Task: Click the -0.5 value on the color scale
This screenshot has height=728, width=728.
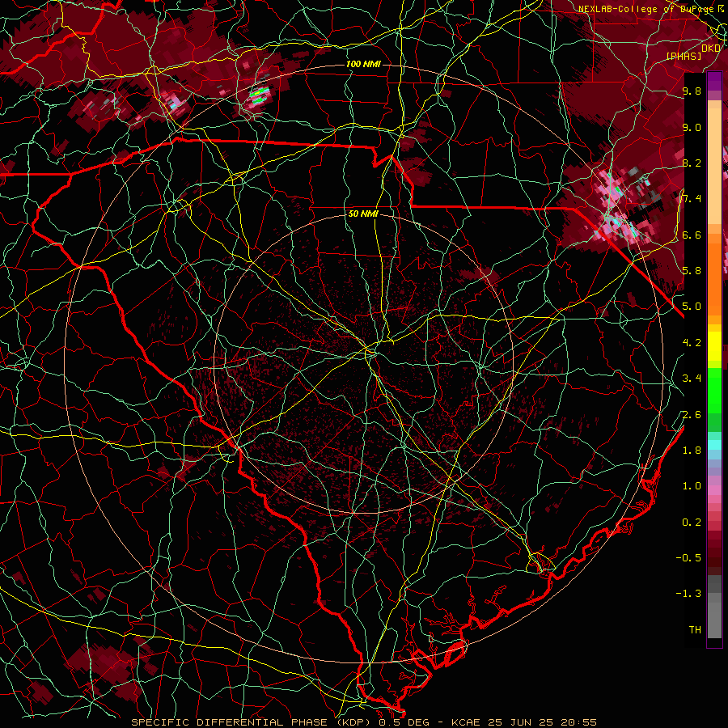Action: click(x=688, y=558)
